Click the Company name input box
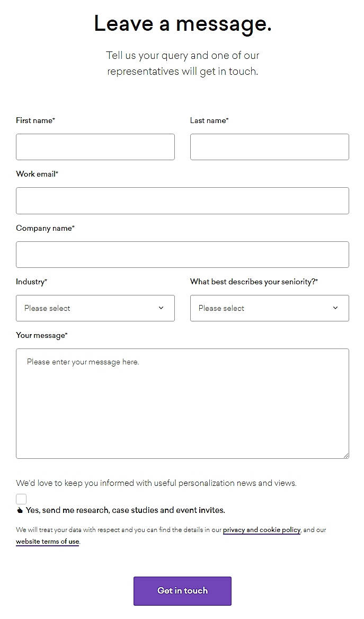 coord(182,255)
